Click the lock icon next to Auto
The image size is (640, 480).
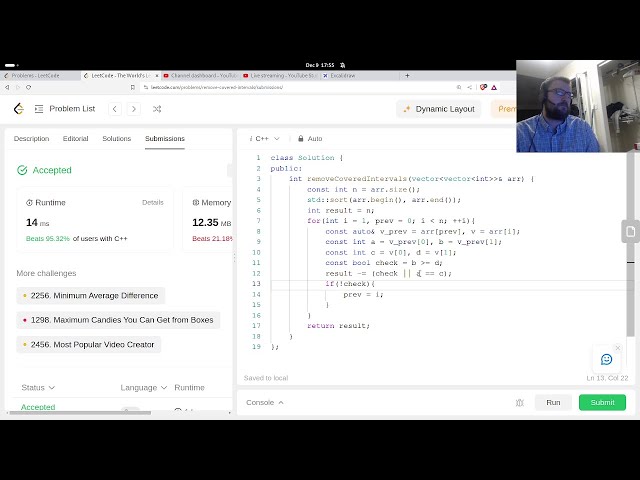[x=301, y=139]
